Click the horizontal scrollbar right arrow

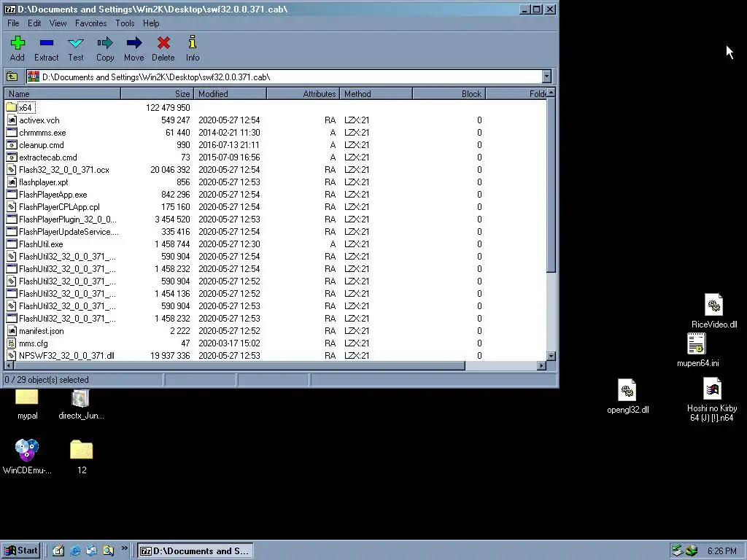pos(541,366)
